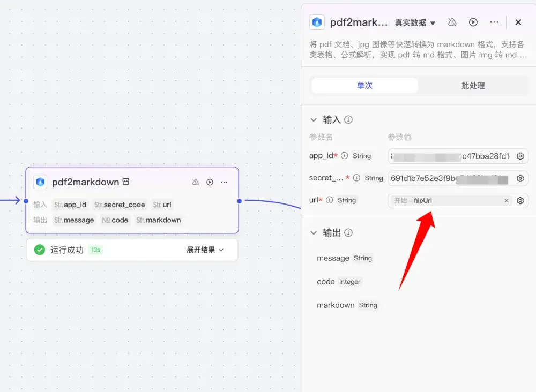Switch to the 批处理 tab
Screen dimensions: 536x392
pos(472,85)
